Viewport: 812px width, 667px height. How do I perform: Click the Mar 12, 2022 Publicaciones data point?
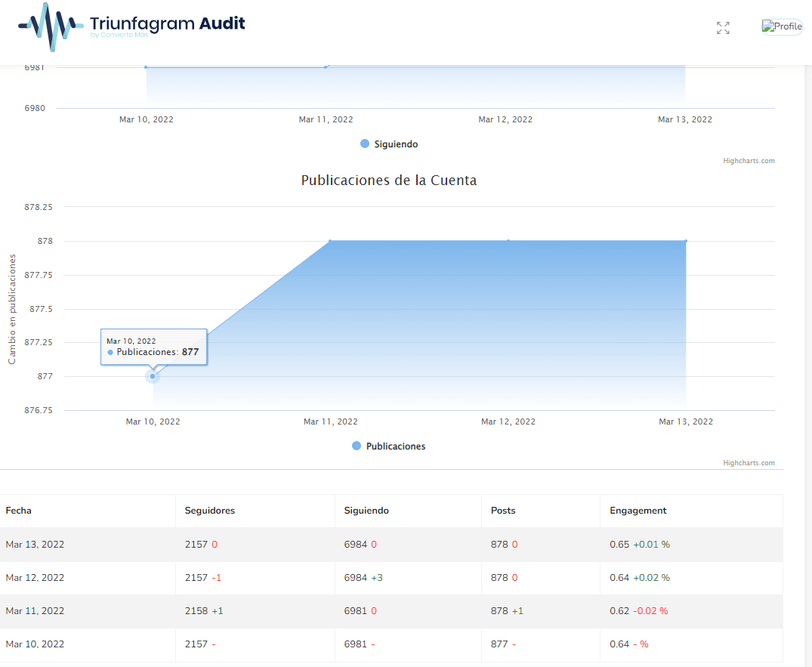pyautogui.click(x=508, y=241)
